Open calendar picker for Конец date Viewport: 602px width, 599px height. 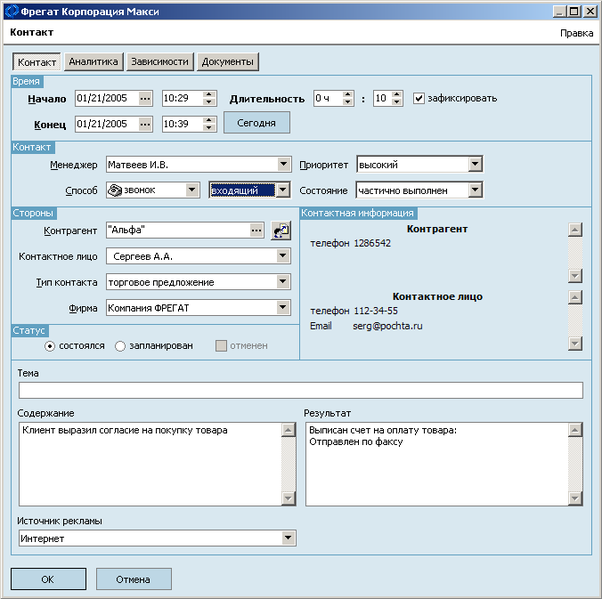(145, 124)
